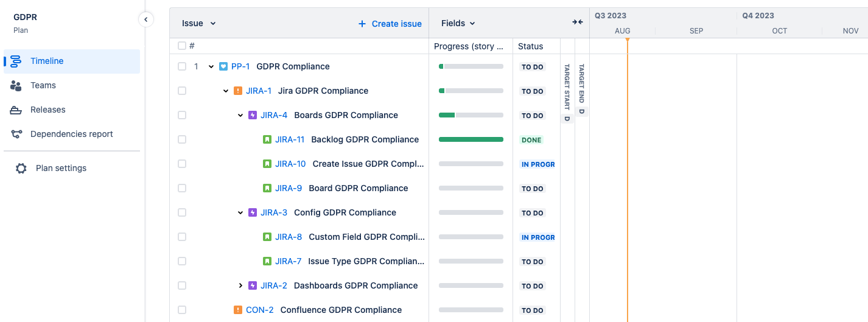Select the JIRA-10 Create Issue checkbox
This screenshot has width=868, height=322.
pos(182,164)
